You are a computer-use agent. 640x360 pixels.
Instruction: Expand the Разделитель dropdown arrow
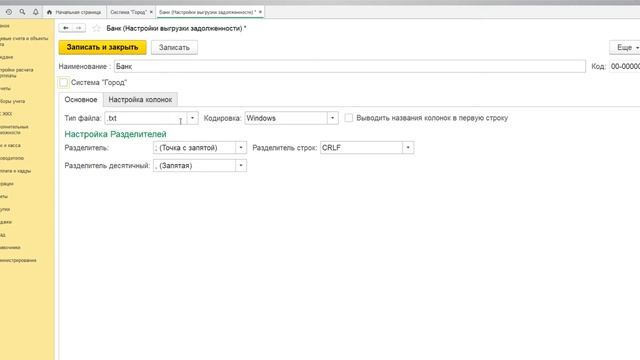(x=241, y=148)
